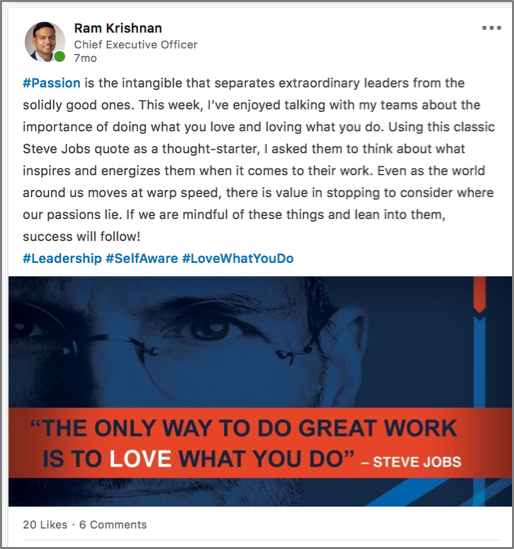Click the 7mo post timestamp

click(x=85, y=58)
